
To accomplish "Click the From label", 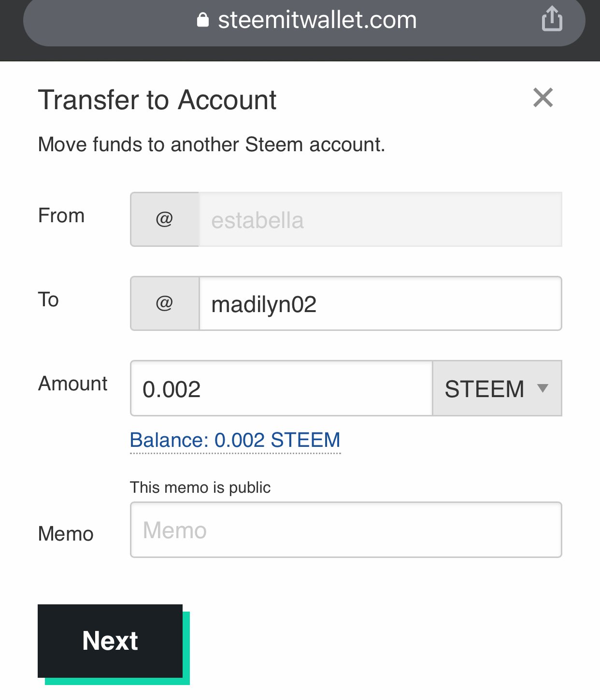I will point(61,215).
